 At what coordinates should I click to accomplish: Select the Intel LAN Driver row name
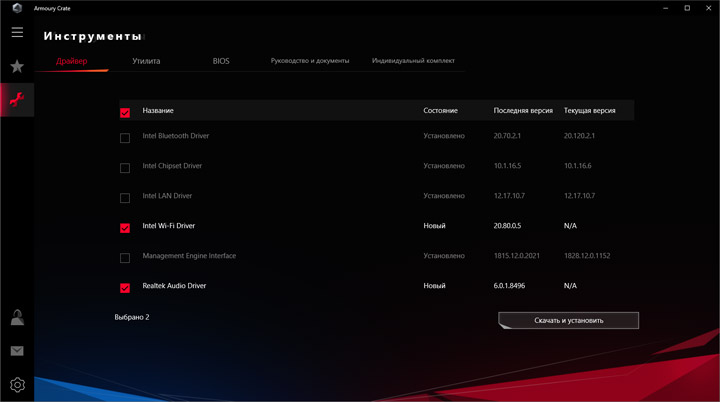167,195
